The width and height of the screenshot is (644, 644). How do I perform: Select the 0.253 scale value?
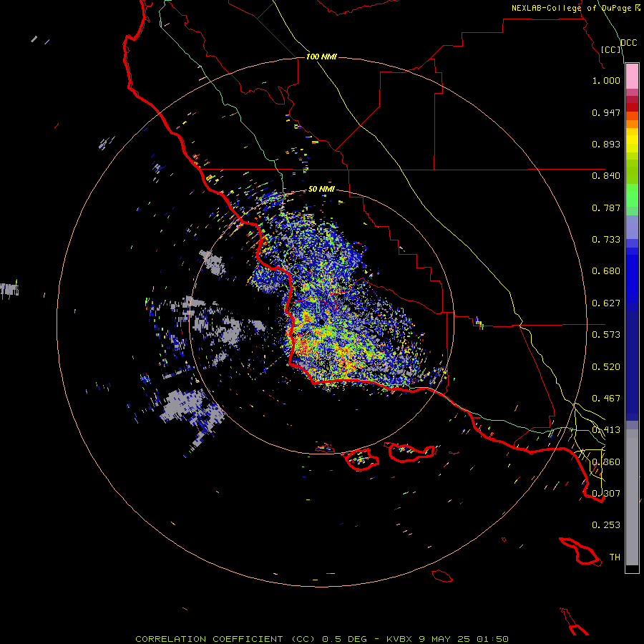point(606,525)
